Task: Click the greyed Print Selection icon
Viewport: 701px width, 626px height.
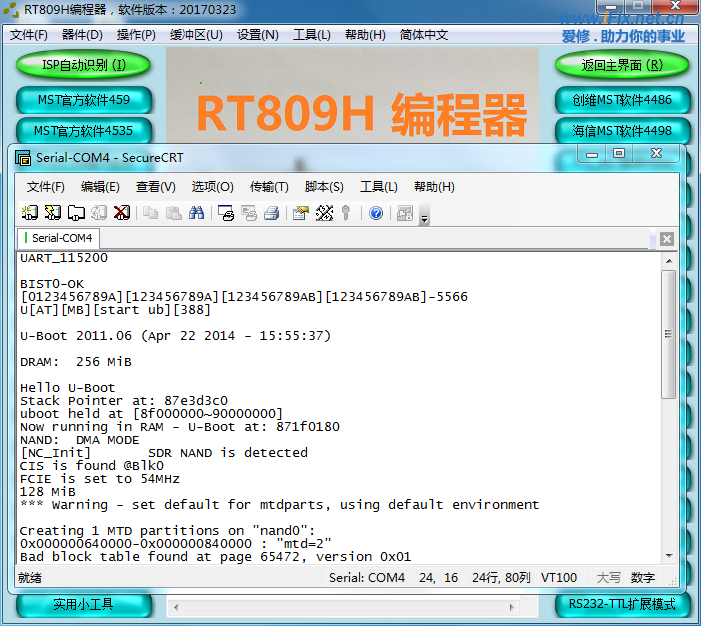Action: click(x=249, y=213)
